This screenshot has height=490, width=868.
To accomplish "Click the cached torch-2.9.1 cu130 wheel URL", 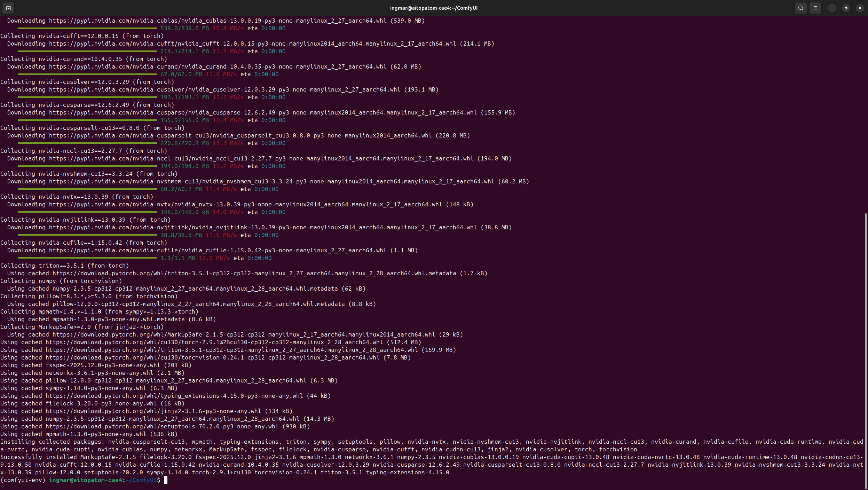I will (214, 342).
